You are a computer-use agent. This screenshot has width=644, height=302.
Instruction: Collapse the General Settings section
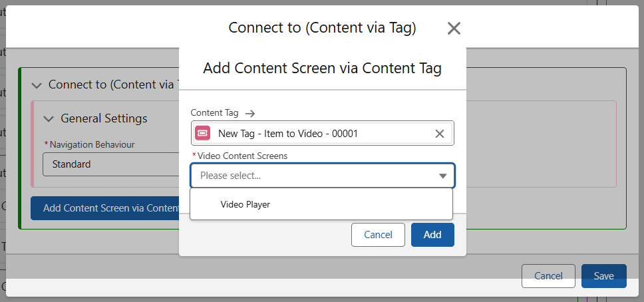pyautogui.click(x=49, y=118)
